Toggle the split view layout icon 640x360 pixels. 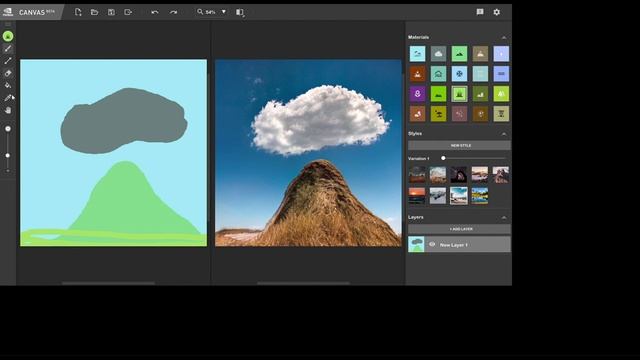point(240,12)
